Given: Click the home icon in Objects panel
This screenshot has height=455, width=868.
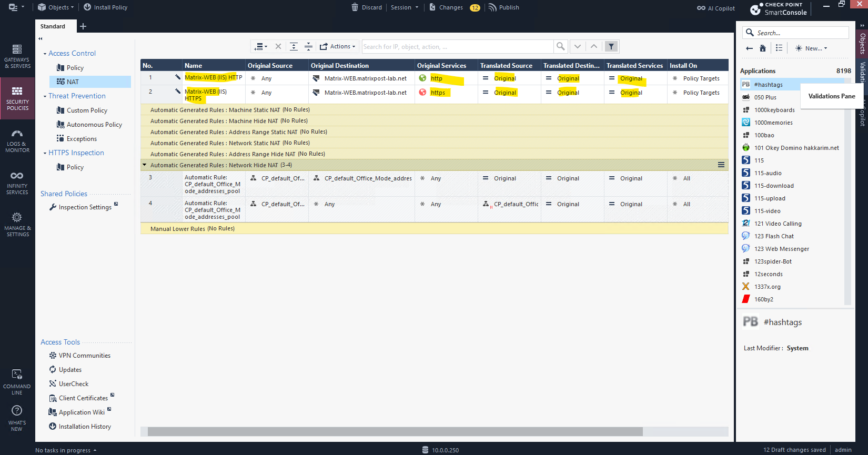Looking at the screenshot, I should click(x=763, y=48).
